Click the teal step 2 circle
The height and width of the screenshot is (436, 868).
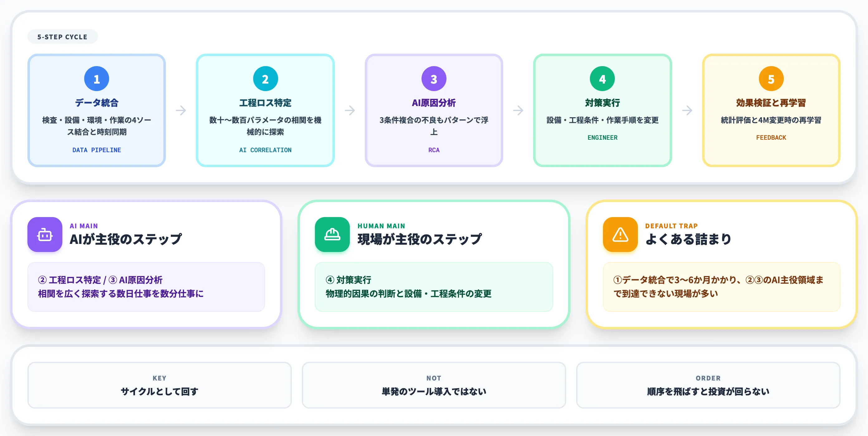coord(266,79)
